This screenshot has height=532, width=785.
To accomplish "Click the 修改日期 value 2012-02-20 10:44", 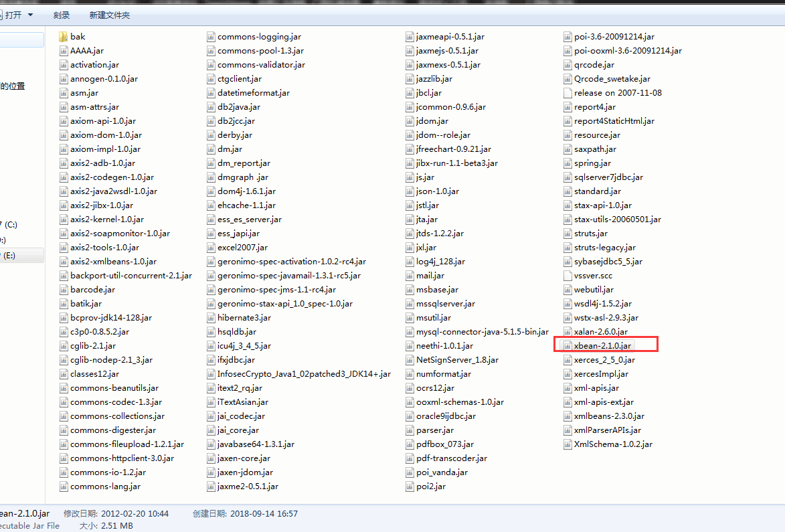I will 135,513.
